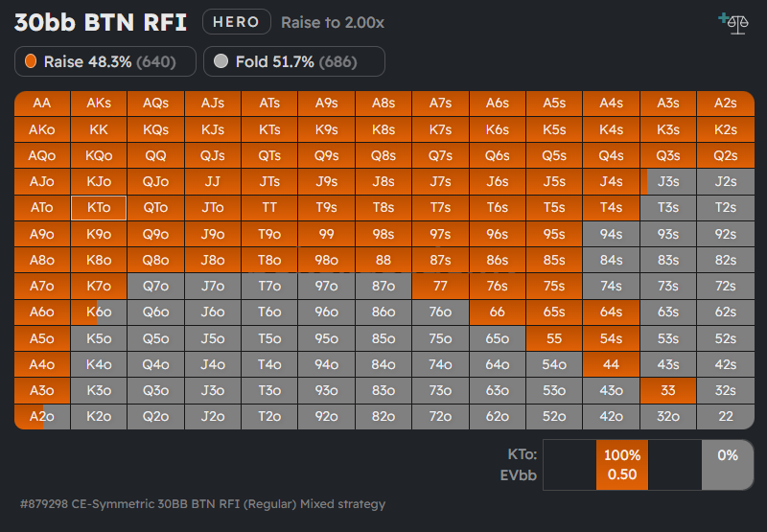Select the Fold 51.7% filter
The width and height of the screenshot is (767, 532).
point(294,61)
